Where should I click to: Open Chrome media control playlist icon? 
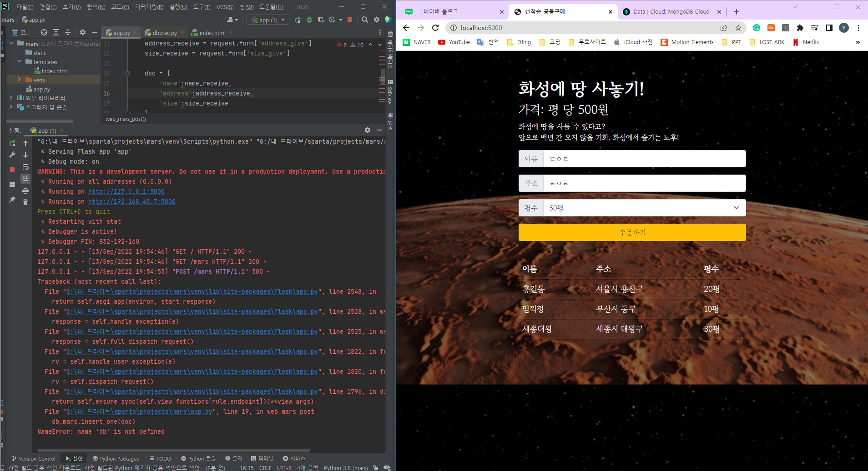(x=815, y=28)
